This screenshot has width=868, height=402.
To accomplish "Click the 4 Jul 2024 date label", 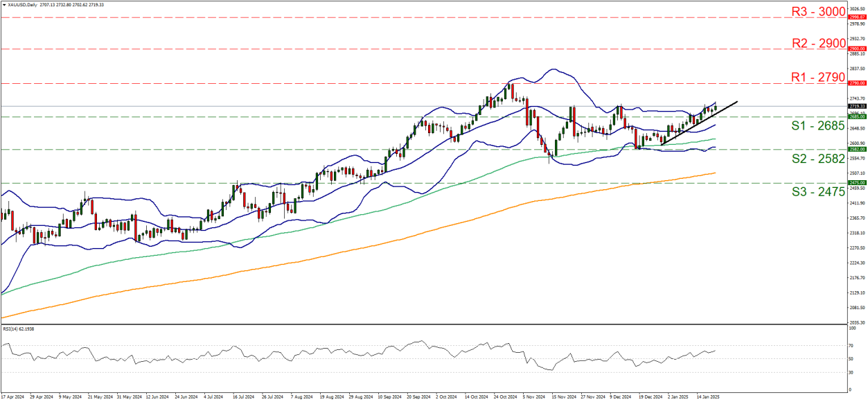I will tap(215, 398).
